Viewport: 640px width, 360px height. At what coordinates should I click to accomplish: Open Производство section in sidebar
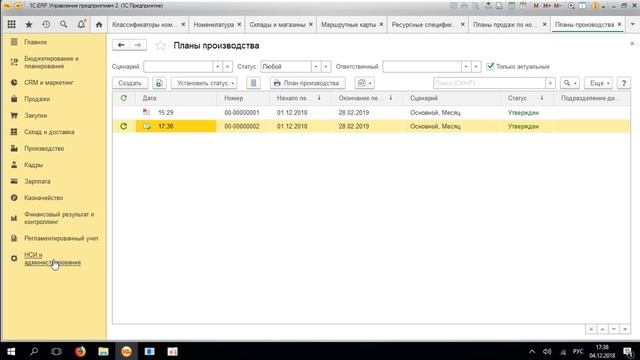[x=44, y=148]
